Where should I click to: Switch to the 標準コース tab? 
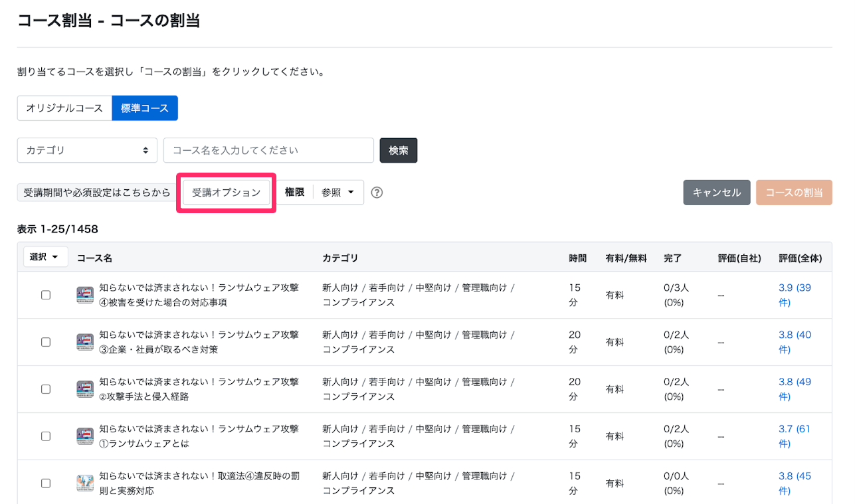[145, 108]
